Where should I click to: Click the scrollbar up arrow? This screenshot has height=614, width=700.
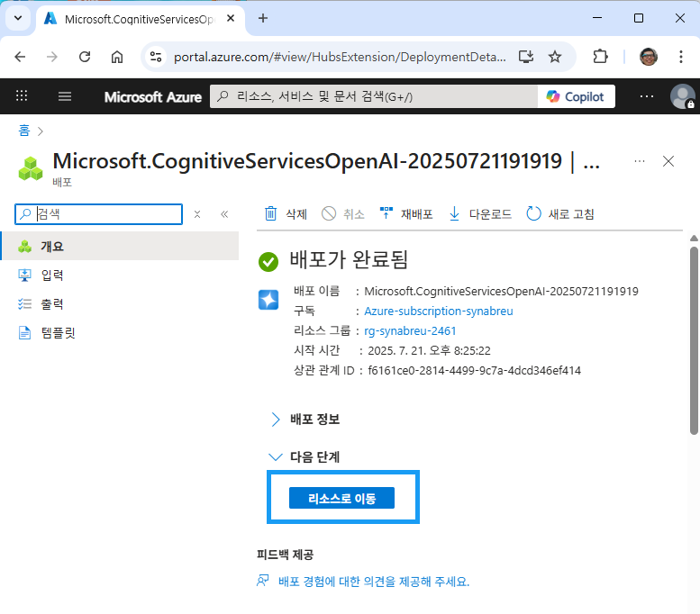tap(694, 239)
